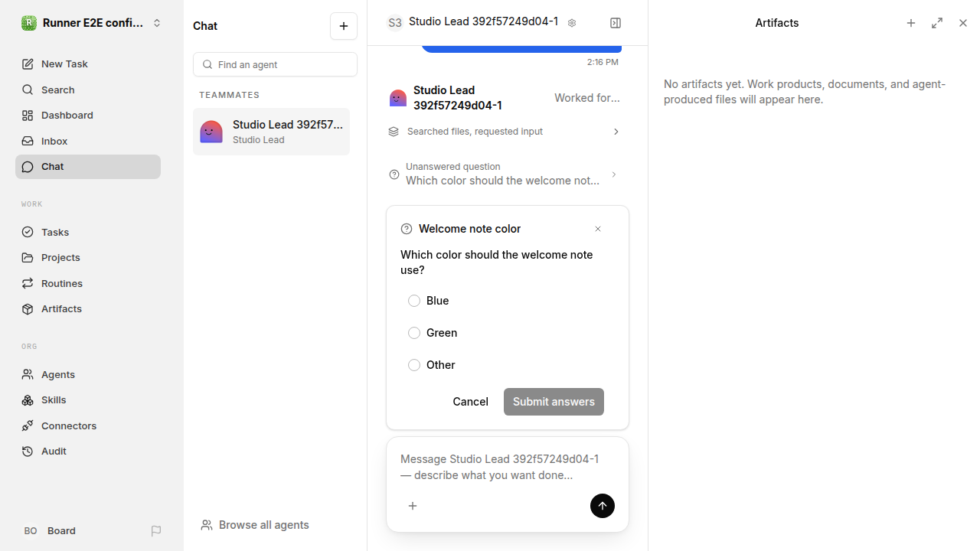Screen dimensions: 980x551
Task: Open Tasks under Work
Action: pos(88,232)
